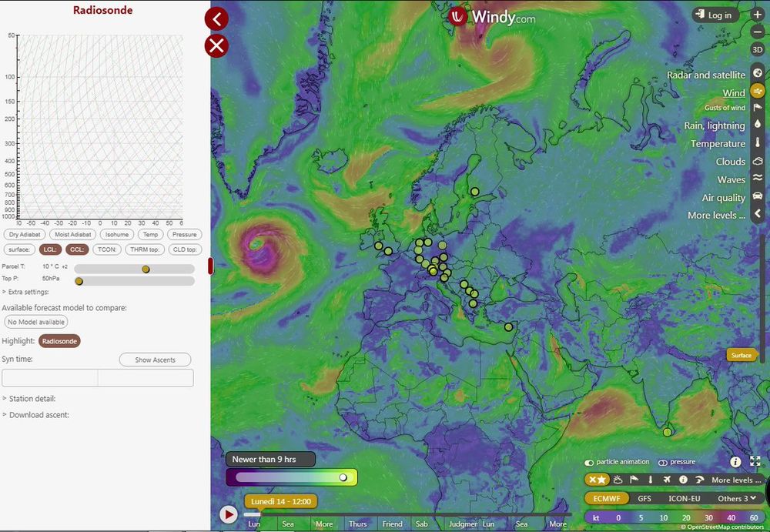Open Others 3 model dropdown
770x532 pixels.
737,498
